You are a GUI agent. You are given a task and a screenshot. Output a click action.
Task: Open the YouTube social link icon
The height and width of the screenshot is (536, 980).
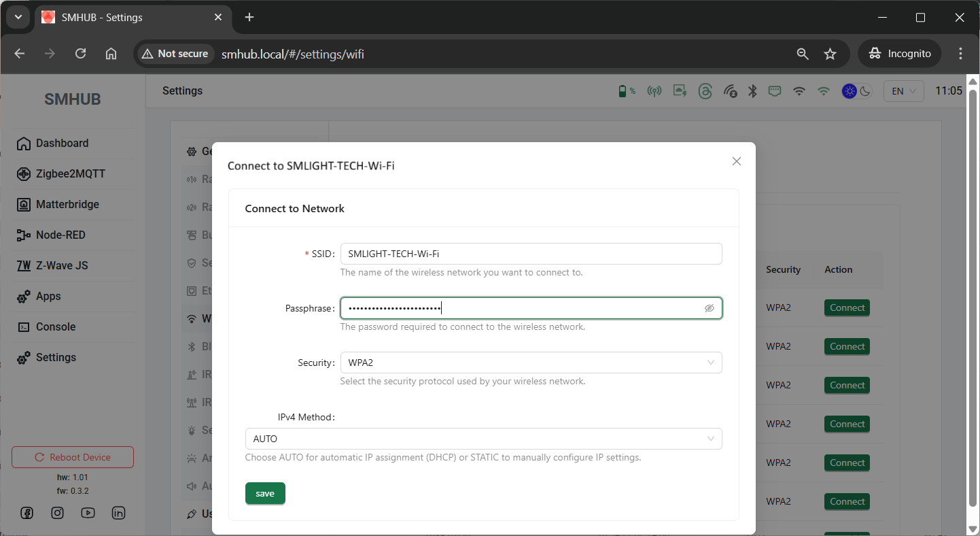pyautogui.click(x=88, y=514)
